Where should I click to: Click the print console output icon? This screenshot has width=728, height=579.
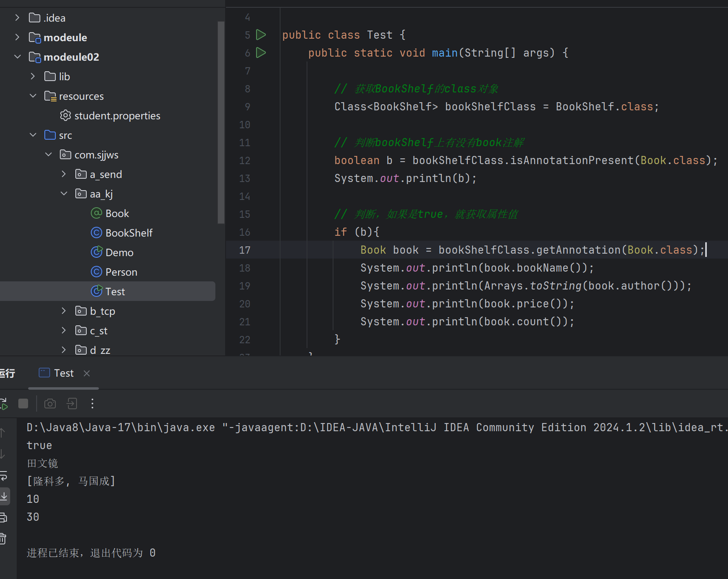4,518
